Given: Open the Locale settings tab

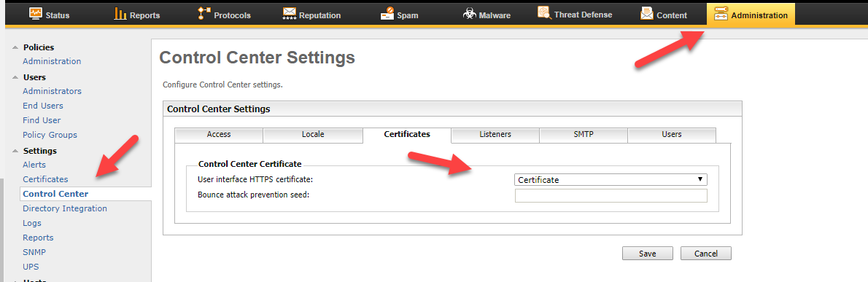Looking at the screenshot, I should click(x=313, y=134).
